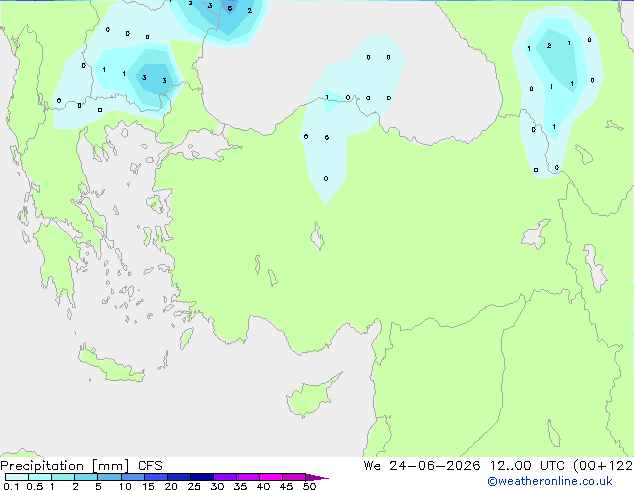The image size is (634, 490).
Task: Select the 25 to 30 mm legend swatch
Action: tap(202, 477)
